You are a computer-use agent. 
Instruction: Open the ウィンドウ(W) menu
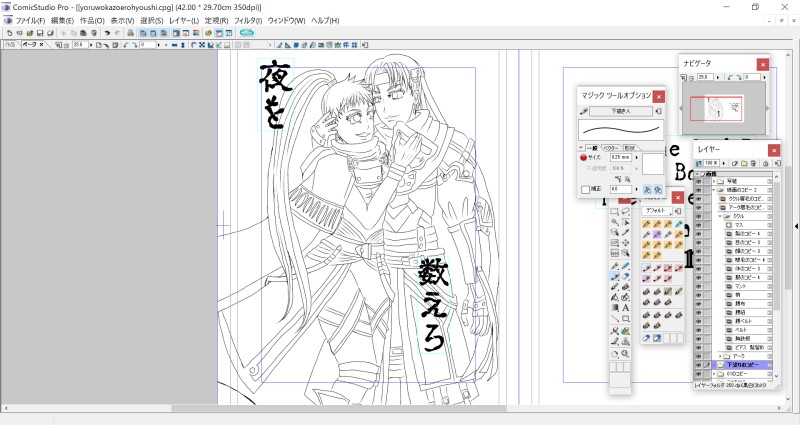pos(286,20)
